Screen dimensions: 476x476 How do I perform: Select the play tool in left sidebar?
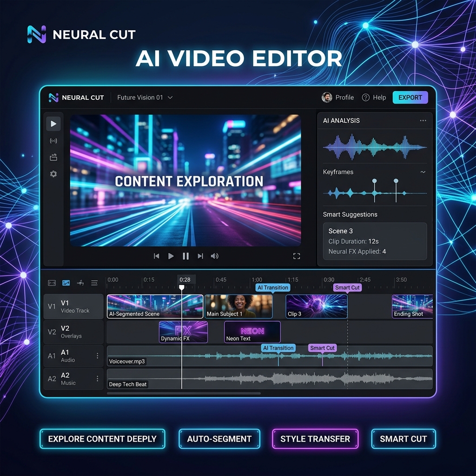[x=53, y=124]
